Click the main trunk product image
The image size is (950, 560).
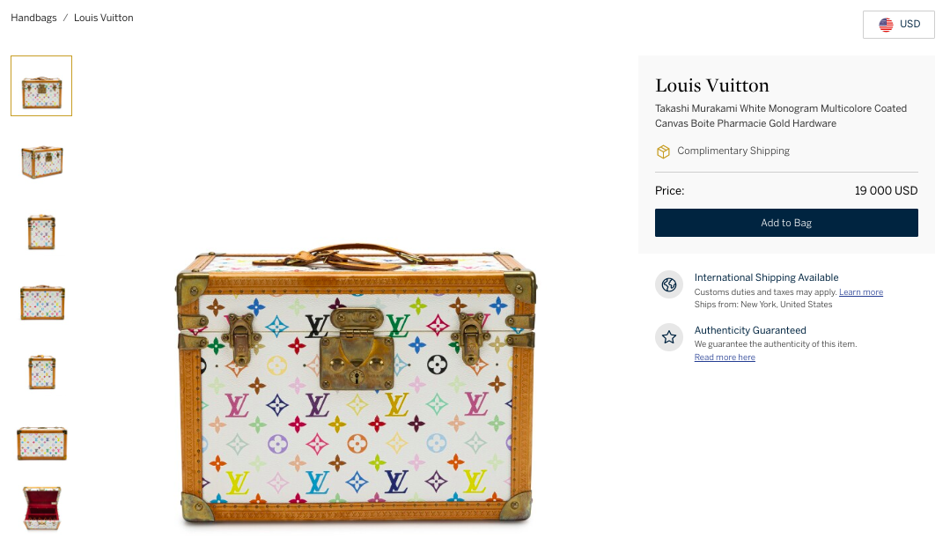tap(357, 383)
